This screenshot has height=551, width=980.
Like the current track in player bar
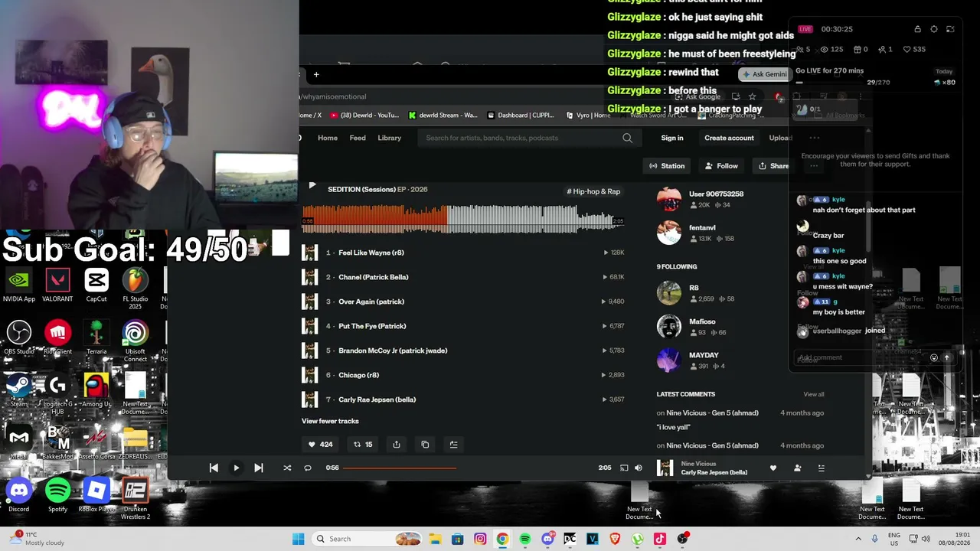click(773, 468)
